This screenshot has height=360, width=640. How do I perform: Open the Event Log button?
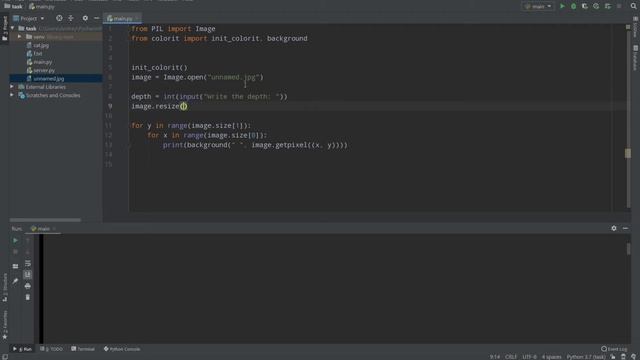point(614,349)
